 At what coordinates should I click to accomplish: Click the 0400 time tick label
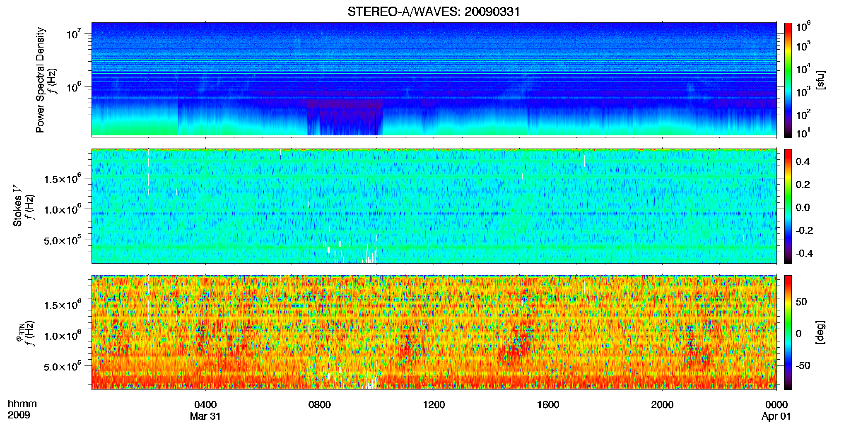[205, 404]
